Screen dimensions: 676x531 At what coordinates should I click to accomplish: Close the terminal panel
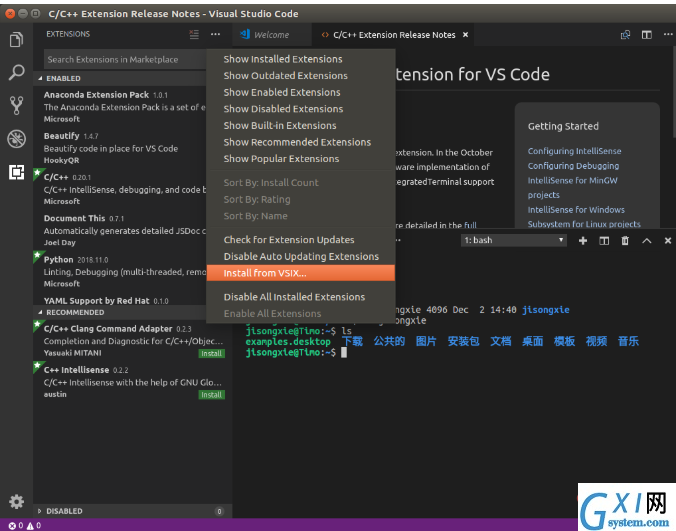[x=668, y=241]
